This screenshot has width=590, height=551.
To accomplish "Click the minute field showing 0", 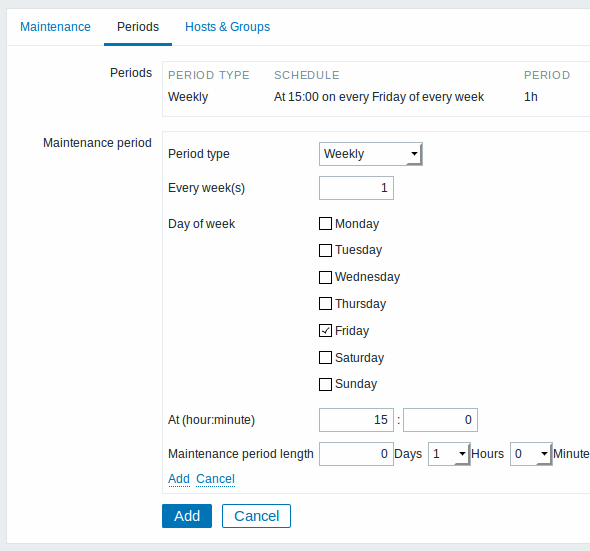I will pos(440,420).
